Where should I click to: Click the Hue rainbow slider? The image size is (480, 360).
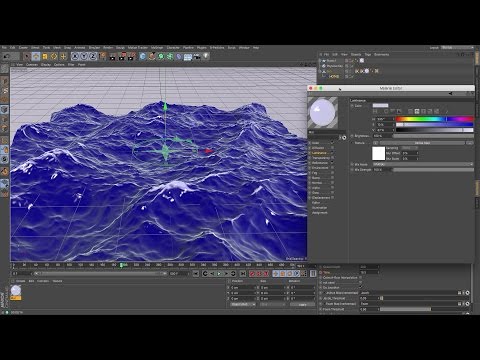(434, 119)
